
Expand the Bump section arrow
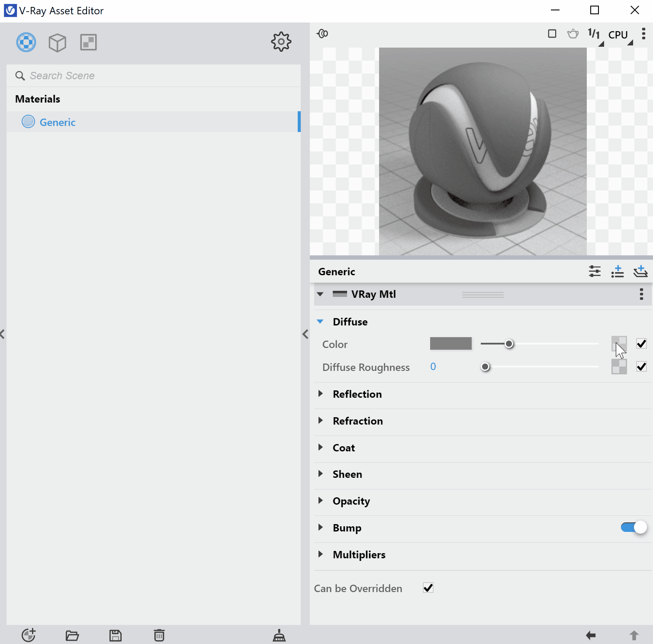pyautogui.click(x=321, y=527)
